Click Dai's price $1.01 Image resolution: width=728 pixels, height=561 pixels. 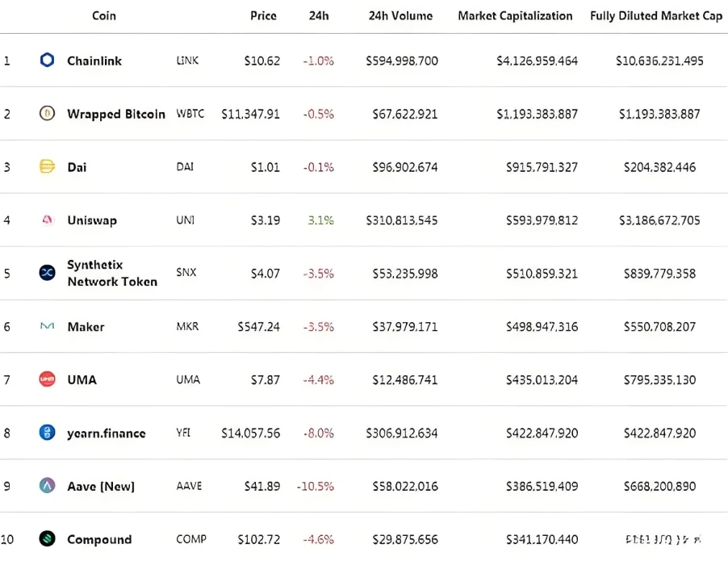click(x=266, y=167)
